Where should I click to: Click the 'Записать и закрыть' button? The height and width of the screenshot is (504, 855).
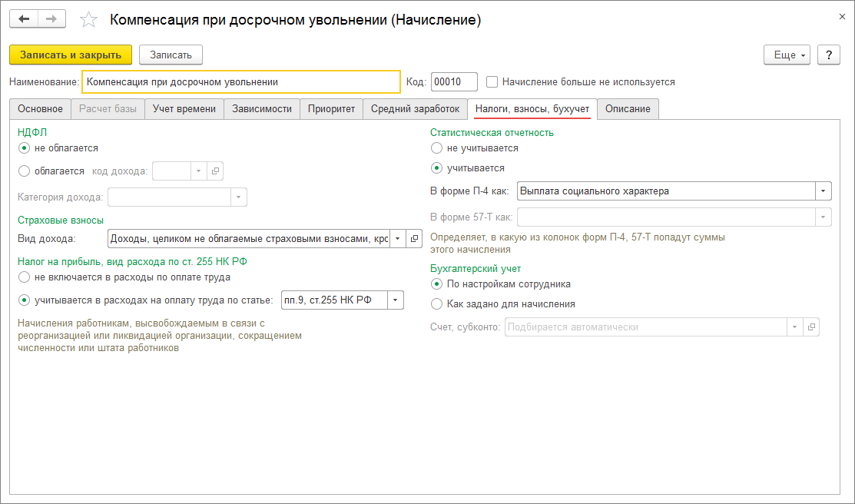(x=71, y=55)
